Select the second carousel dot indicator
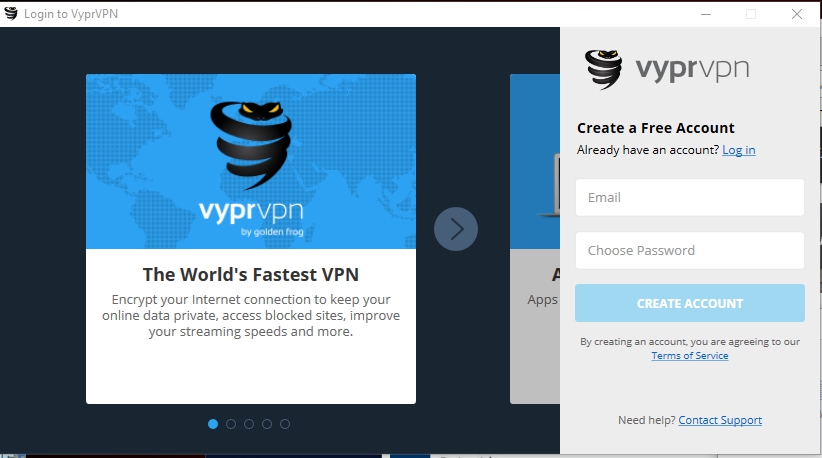 pyautogui.click(x=231, y=424)
